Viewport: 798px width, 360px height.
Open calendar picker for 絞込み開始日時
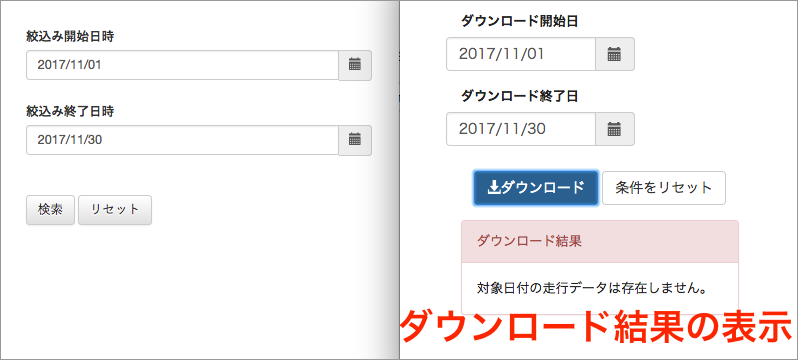pos(355,65)
